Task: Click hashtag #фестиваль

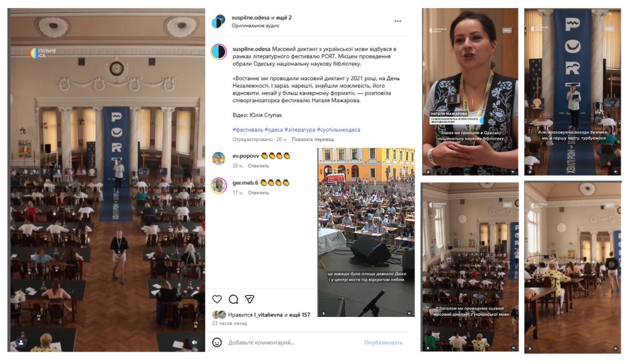Action: coord(248,130)
